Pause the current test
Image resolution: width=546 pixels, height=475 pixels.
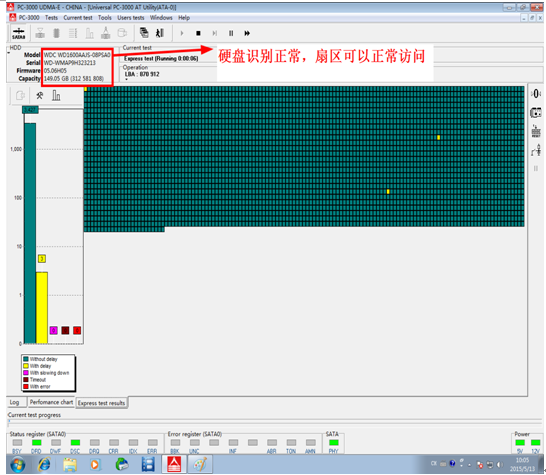point(231,33)
